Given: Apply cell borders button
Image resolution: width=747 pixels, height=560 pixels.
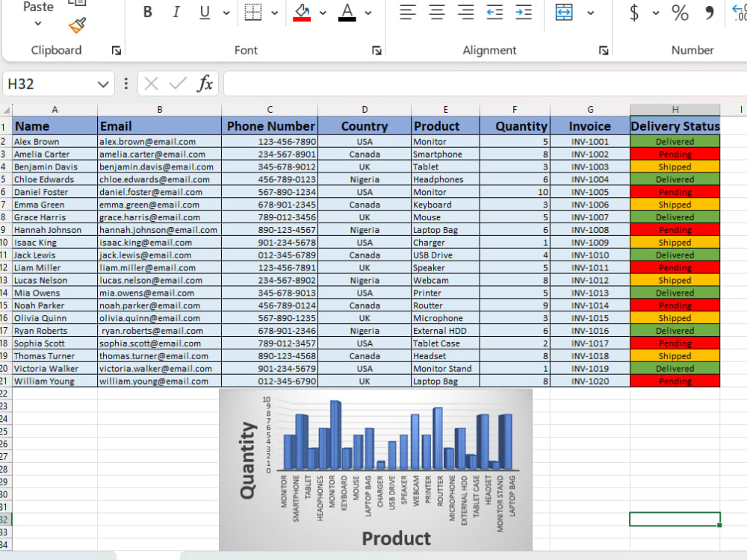Looking at the screenshot, I should pyautogui.click(x=253, y=12).
